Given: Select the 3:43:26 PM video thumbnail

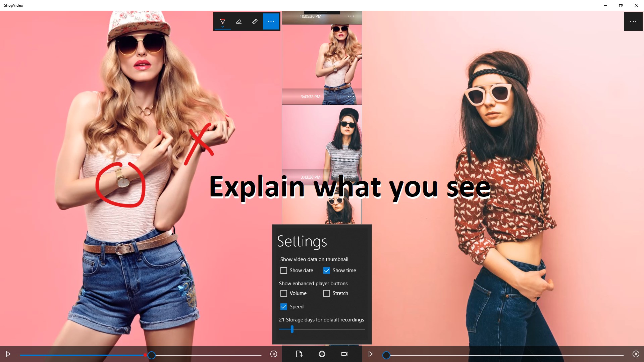Looking at the screenshot, I should [x=321, y=144].
